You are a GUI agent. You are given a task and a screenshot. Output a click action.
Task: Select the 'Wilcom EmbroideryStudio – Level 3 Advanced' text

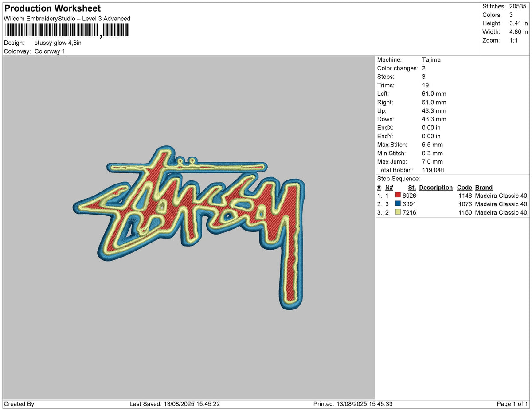click(x=67, y=19)
